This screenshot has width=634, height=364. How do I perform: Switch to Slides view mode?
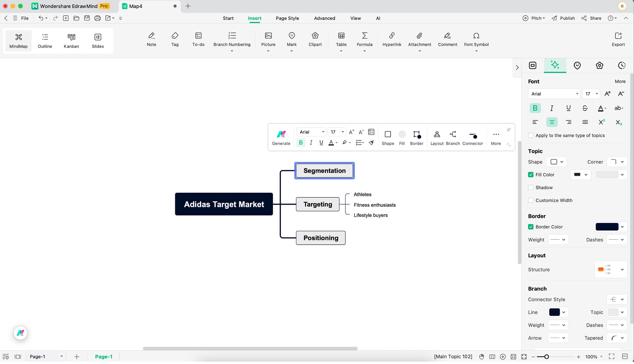click(x=98, y=41)
